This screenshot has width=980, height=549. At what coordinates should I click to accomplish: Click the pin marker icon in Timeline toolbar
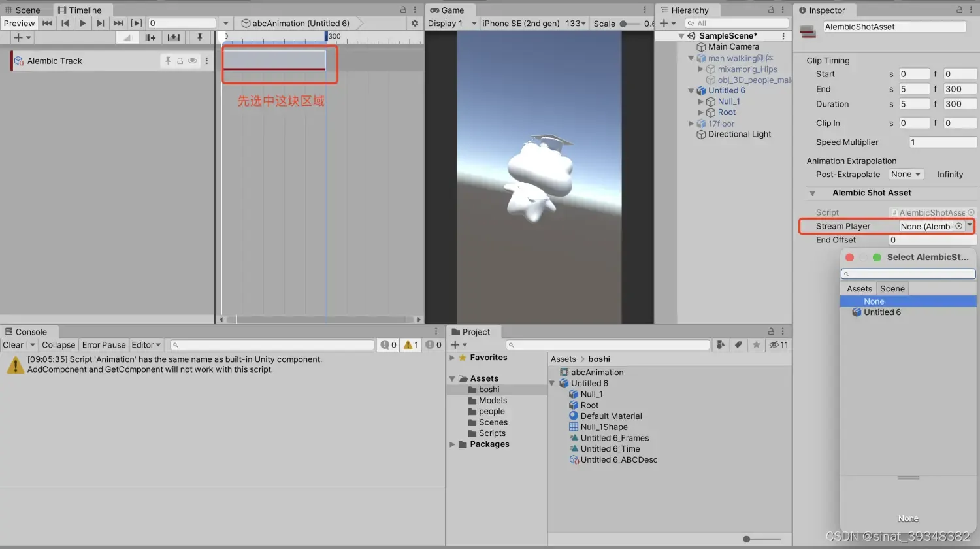pyautogui.click(x=201, y=37)
